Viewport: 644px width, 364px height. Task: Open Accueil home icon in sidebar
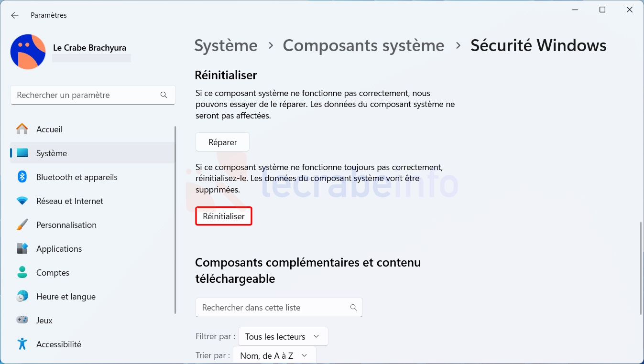coord(22,129)
